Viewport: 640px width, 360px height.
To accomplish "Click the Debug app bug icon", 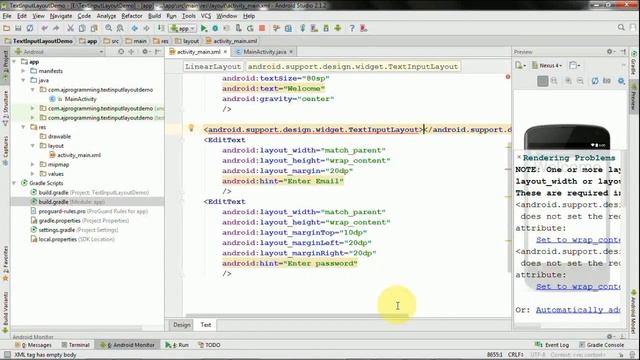I will click(215, 28).
